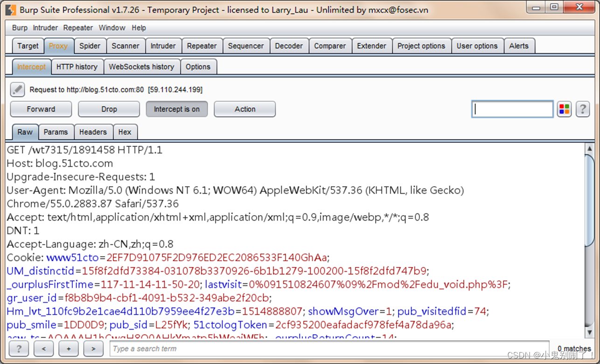Click the pencil edit target icon
Viewport: 600px width, 364px height.
coord(17,89)
